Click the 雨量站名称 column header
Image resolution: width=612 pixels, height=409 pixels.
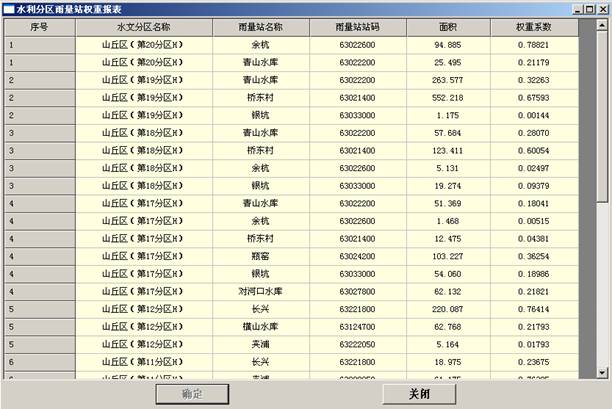tap(260, 26)
